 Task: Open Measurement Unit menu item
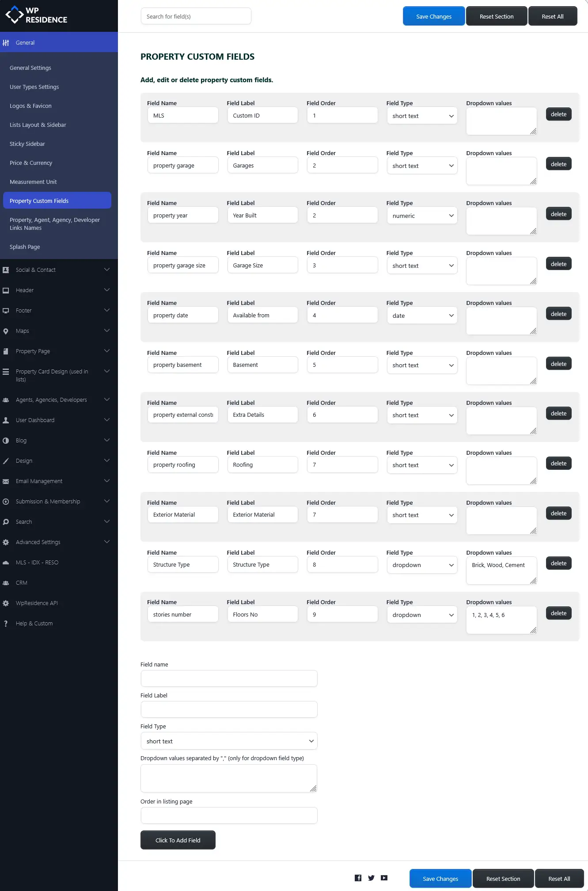(x=33, y=182)
